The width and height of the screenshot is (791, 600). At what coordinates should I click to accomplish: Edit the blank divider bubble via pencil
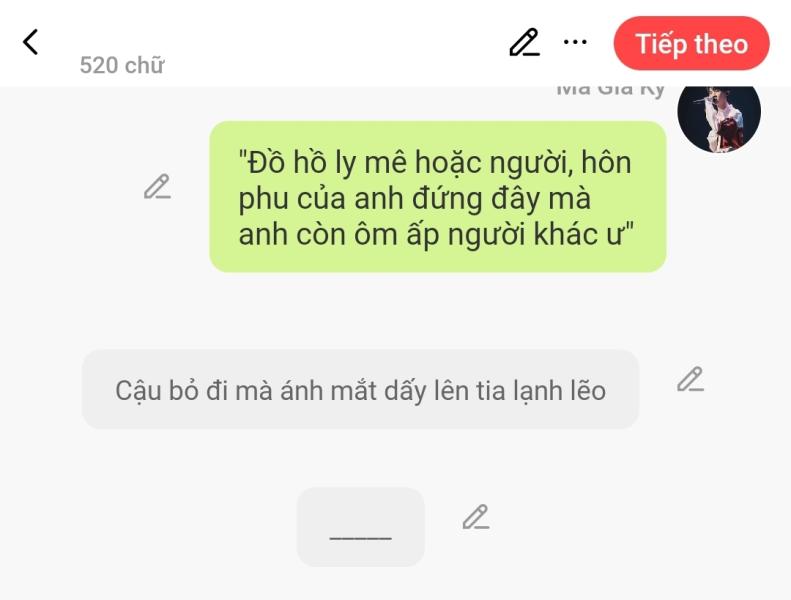(x=476, y=517)
